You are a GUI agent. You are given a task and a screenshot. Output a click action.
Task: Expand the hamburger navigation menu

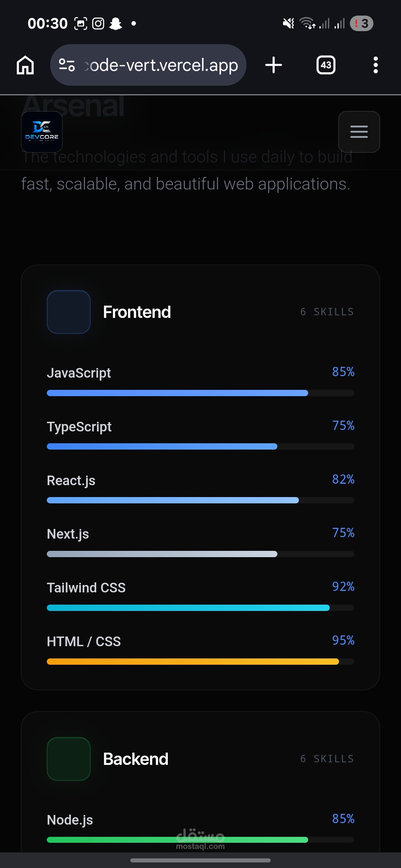tap(359, 132)
